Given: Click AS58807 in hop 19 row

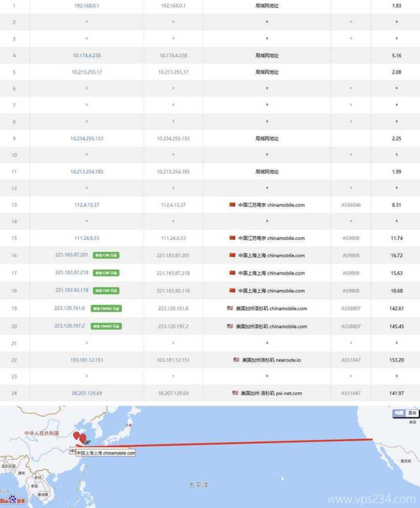Looking at the screenshot, I should coord(351,308).
